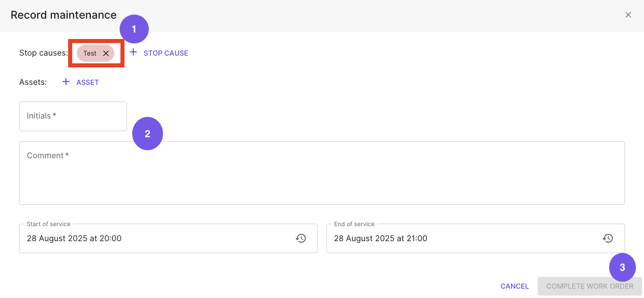The width and height of the screenshot is (644, 298).
Task: Click the Record maintenance title
Action: point(64,15)
